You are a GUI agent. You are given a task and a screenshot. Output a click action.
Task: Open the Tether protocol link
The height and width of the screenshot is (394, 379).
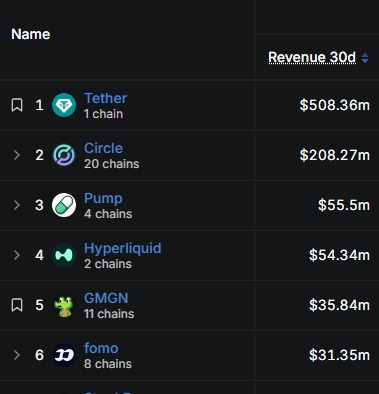point(105,98)
